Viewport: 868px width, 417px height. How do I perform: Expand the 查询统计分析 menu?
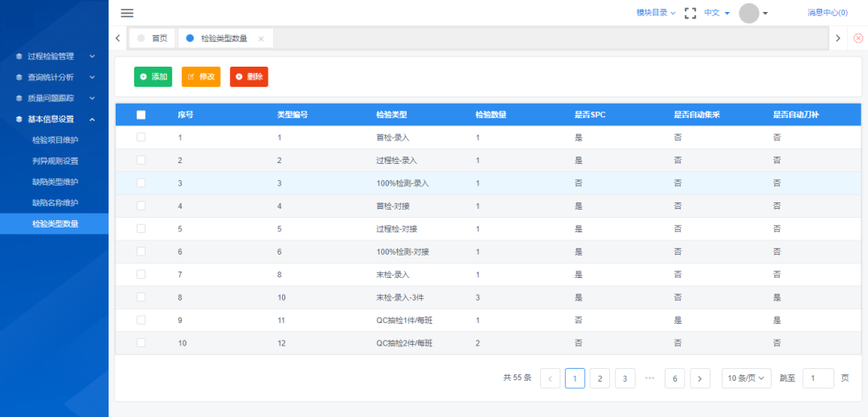[92, 77]
